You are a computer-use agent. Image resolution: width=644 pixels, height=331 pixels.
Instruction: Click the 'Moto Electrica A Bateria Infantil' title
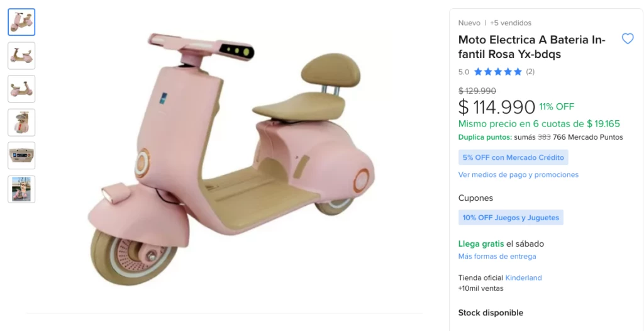pos(531,47)
